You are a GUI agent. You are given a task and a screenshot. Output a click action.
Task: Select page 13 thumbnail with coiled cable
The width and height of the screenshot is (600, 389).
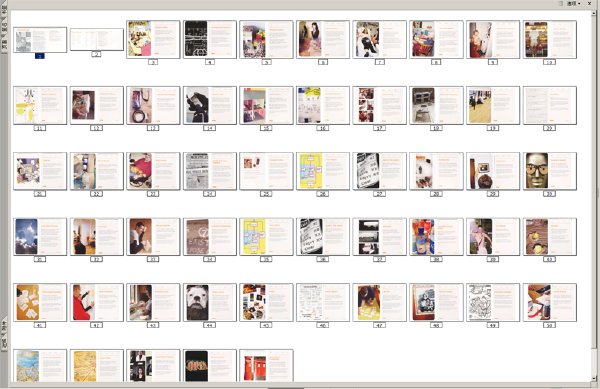[153, 105]
